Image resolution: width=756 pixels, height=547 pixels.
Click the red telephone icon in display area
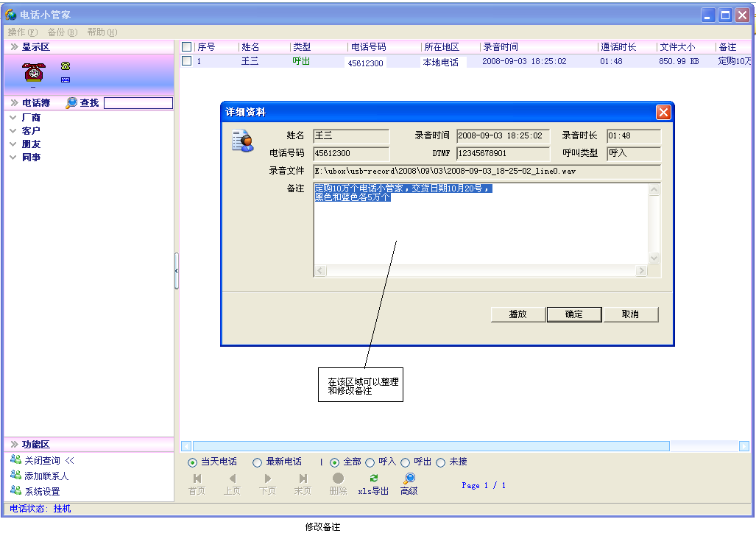[x=33, y=72]
